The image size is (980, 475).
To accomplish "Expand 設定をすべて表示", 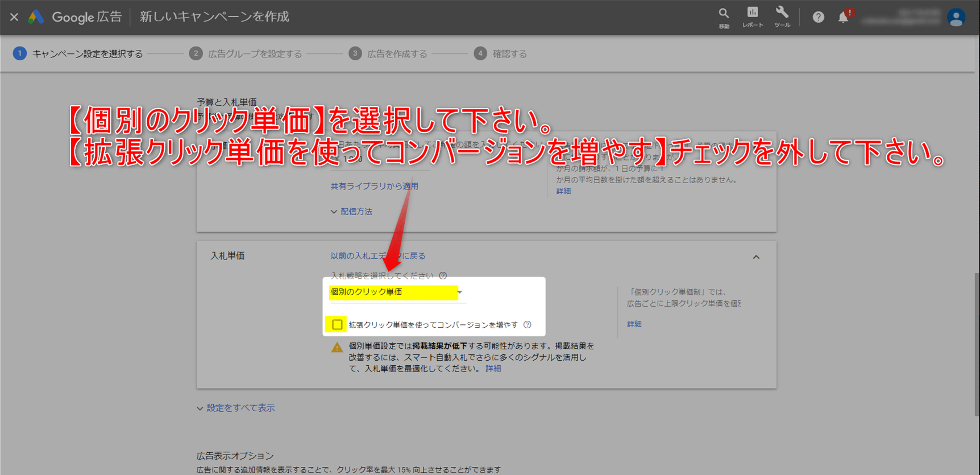I will click(236, 408).
